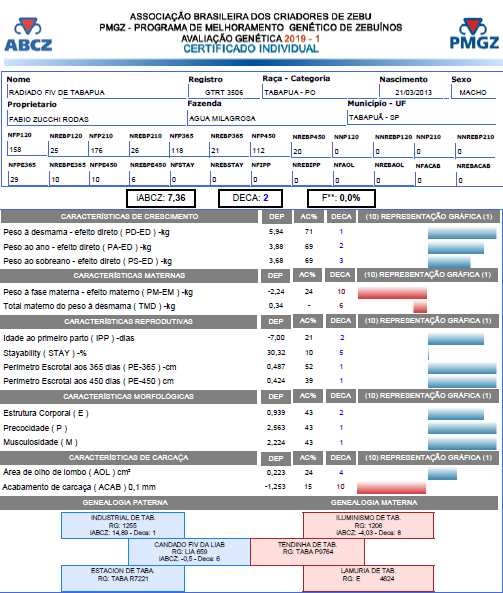The image size is (503, 593).
Task: Click the Genealogia Materna header
Action: 374,503
